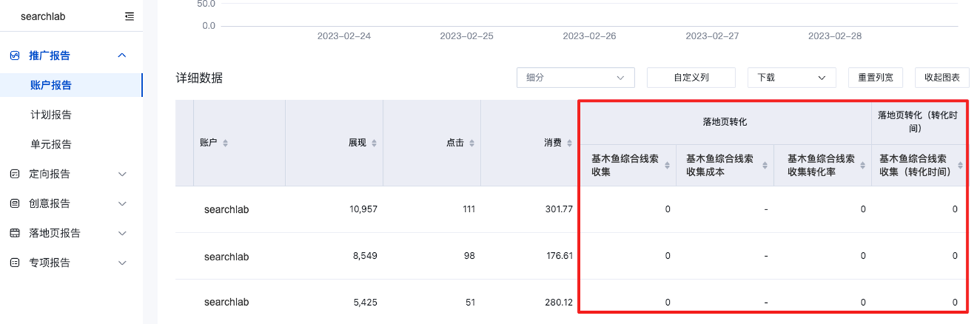Sort by 账户 column sort arrows
The image size is (980, 324).
(226, 143)
